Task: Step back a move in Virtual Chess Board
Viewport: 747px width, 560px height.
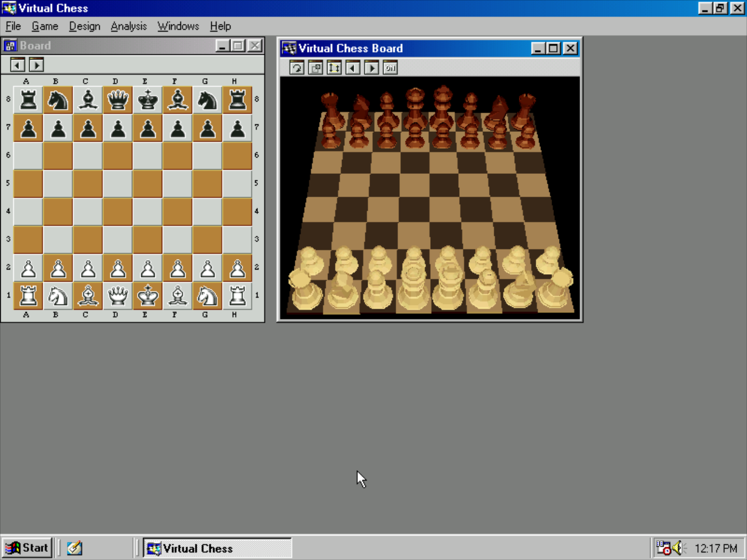Action: 352,68
